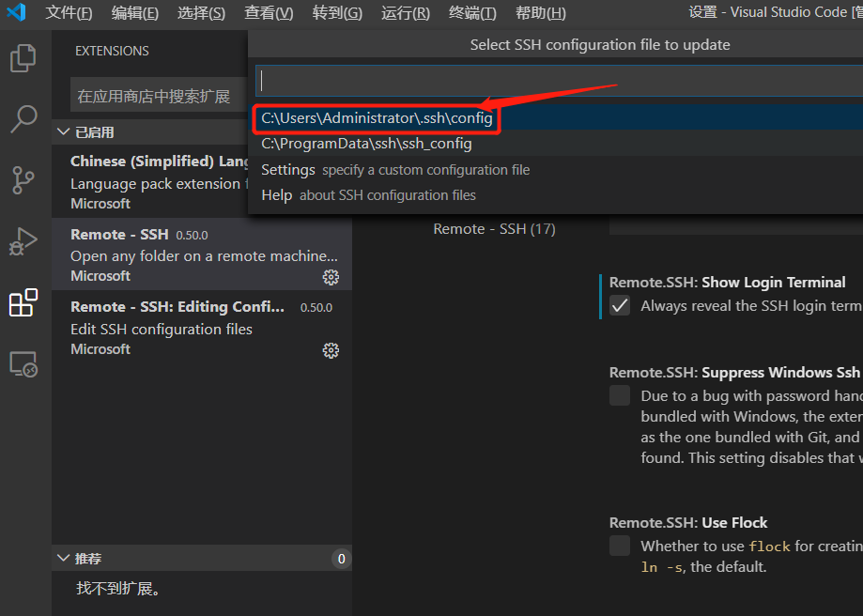Open the Run and Debug view
The image size is (863, 616).
pyautogui.click(x=23, y=241)
